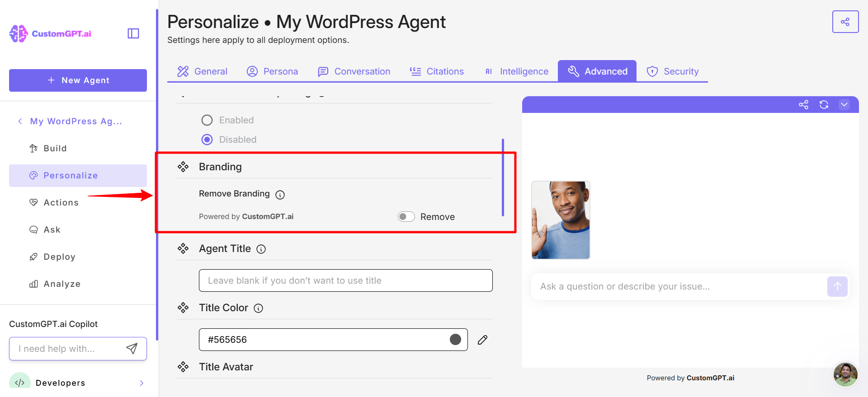Image resolution: width=868 pixels, height=397 pixels.
Task: Click the 'Title Avatar' section heading
Action: tap(226, 367)
